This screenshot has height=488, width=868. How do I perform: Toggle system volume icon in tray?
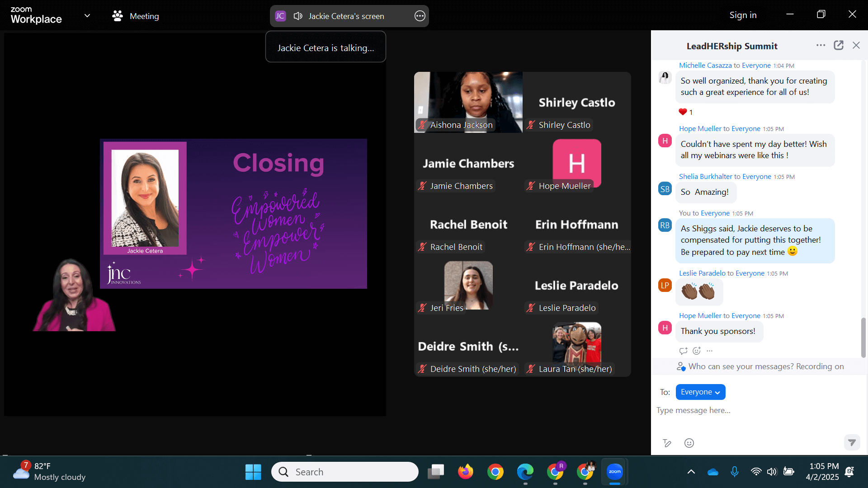coord(772,472)
